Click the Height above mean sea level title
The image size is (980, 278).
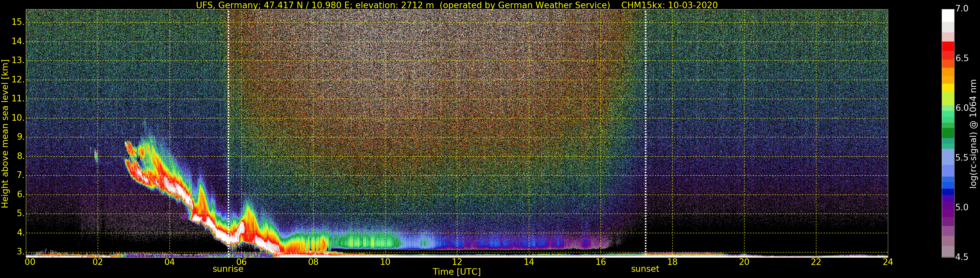pyautogui.click(x=5, y=133)
